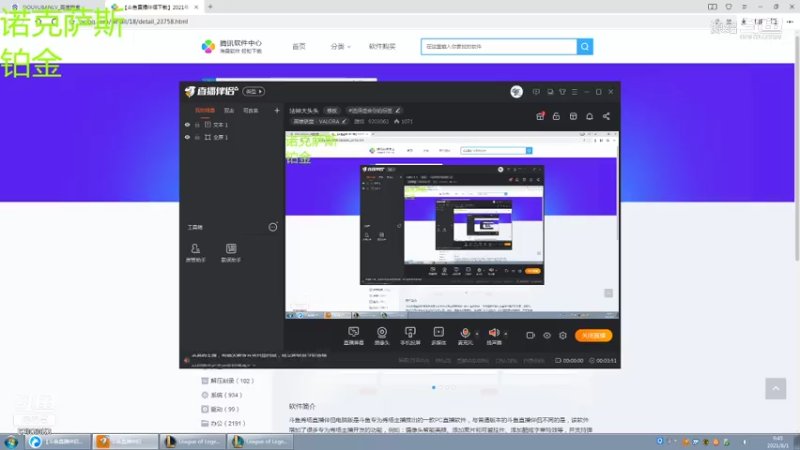Open the 解压刻录 (102) category
Viewport: 800px width, 450px height.
[x=227, y=381]
